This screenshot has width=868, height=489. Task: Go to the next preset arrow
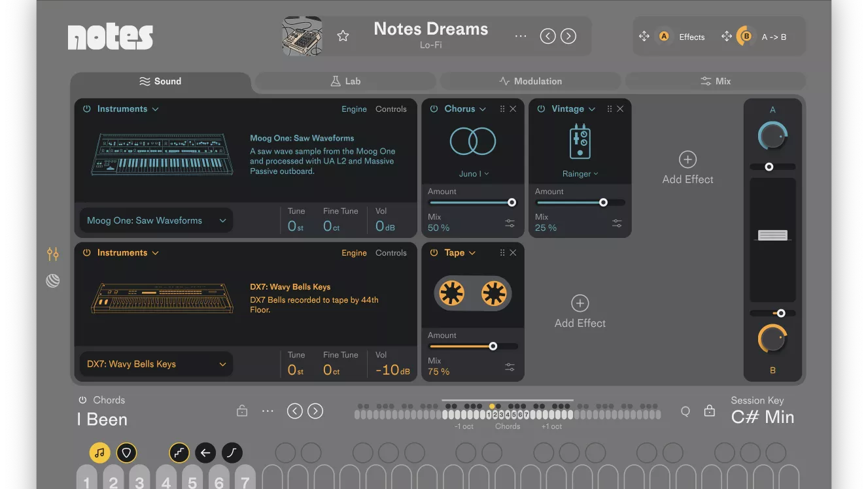(x=568, y=37)
